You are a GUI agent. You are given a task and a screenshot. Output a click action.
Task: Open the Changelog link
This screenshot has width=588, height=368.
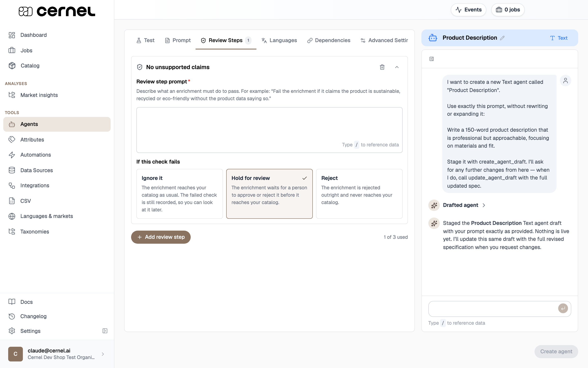pyautogui.click(x=57, y=316)
